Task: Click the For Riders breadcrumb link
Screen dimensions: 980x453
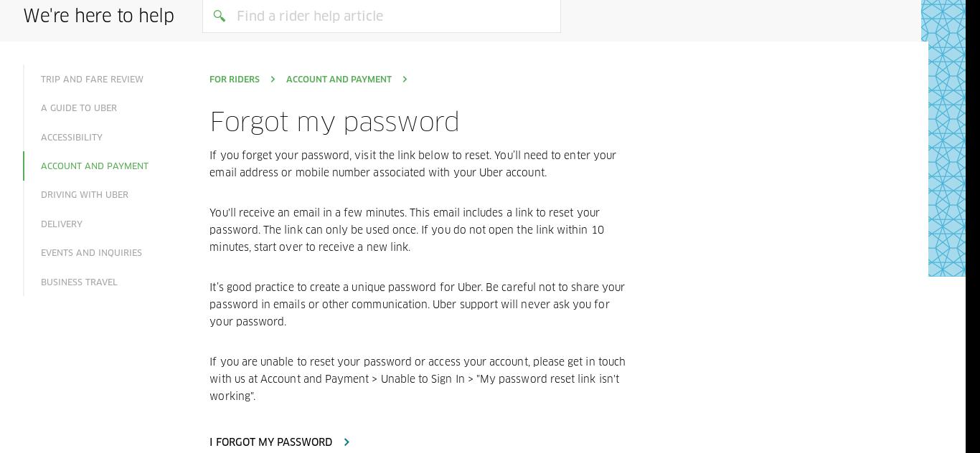Action: pyautogui.click(x=235, y=80)
